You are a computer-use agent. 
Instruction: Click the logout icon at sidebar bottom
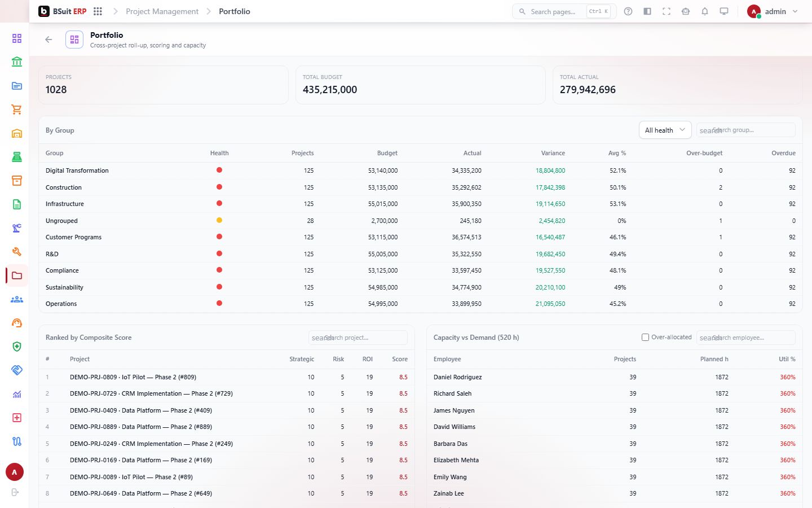15,492
